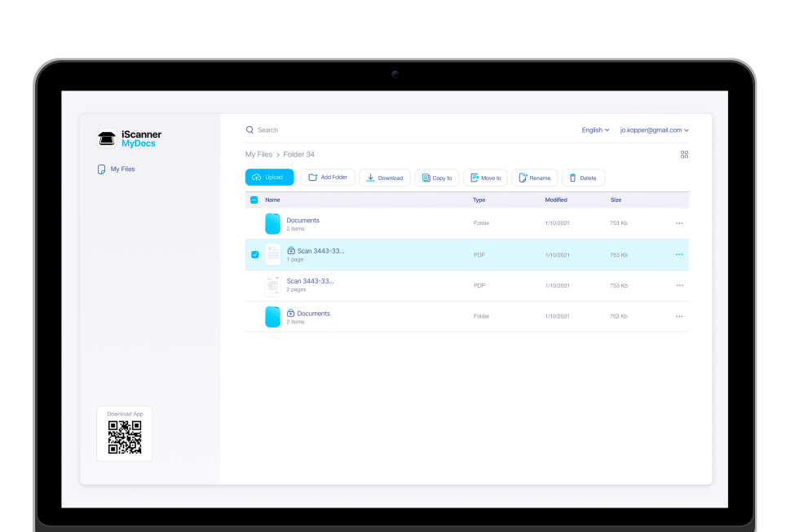Open the 2 pages Scan PDF thumbnail
Viewport: 799px width, 532px height.
tap(272, 286)
